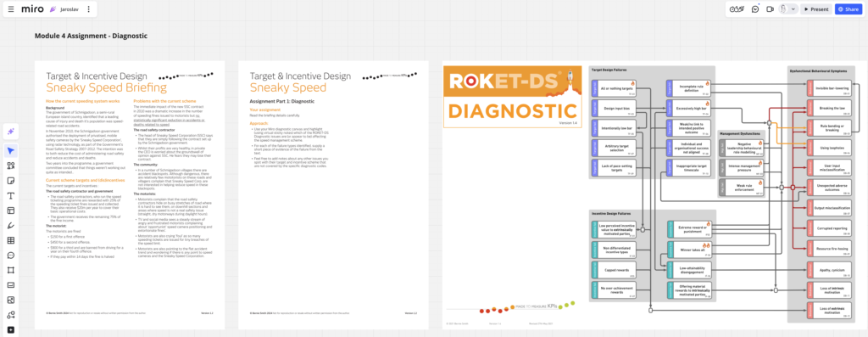Click the 'Sneaky Speed Briefing' orange title
Screen dimensions: 868x337
coord(106,87)
